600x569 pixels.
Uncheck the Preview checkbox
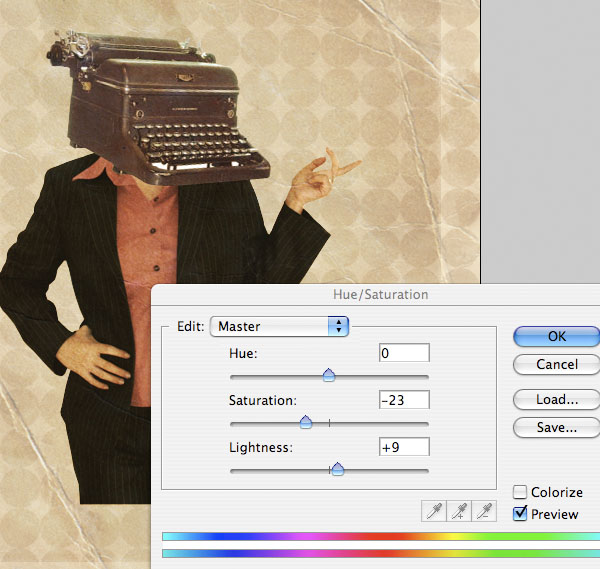tap(520, 514)
